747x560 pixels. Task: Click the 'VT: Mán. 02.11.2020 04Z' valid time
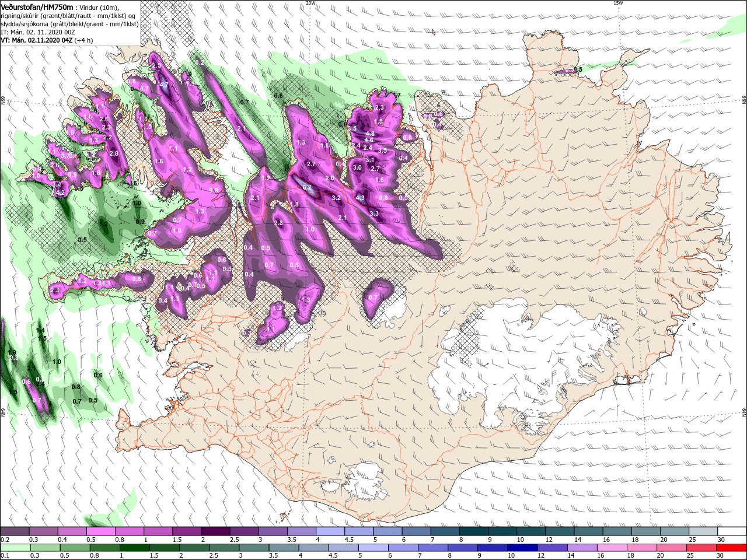click(x=36, y=40)
